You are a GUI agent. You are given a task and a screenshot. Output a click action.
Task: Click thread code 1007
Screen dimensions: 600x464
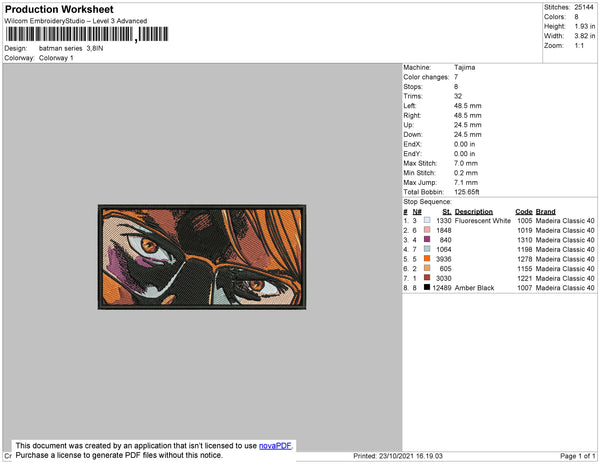tap(525, 288)
